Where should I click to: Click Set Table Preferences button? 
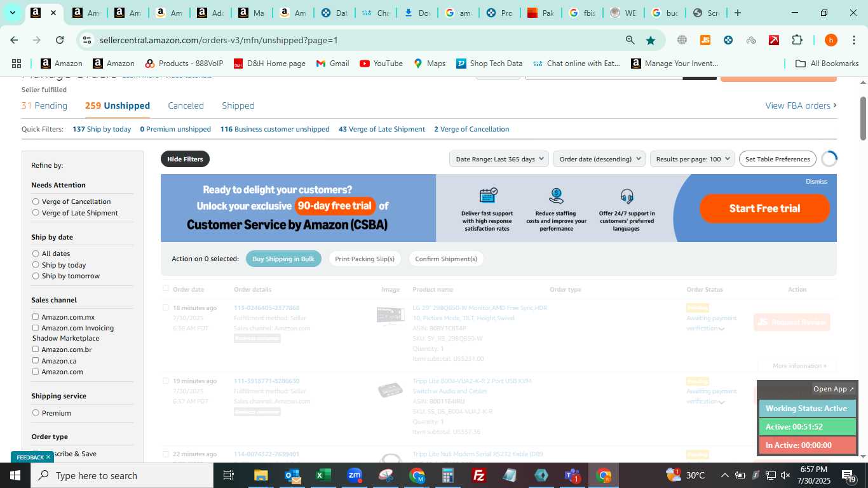pos(778,159)
